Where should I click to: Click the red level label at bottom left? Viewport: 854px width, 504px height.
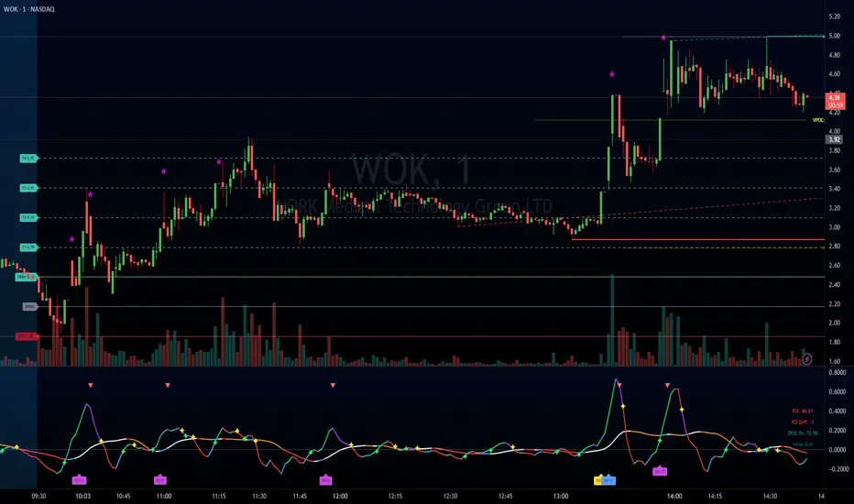[x=26, y=336]
